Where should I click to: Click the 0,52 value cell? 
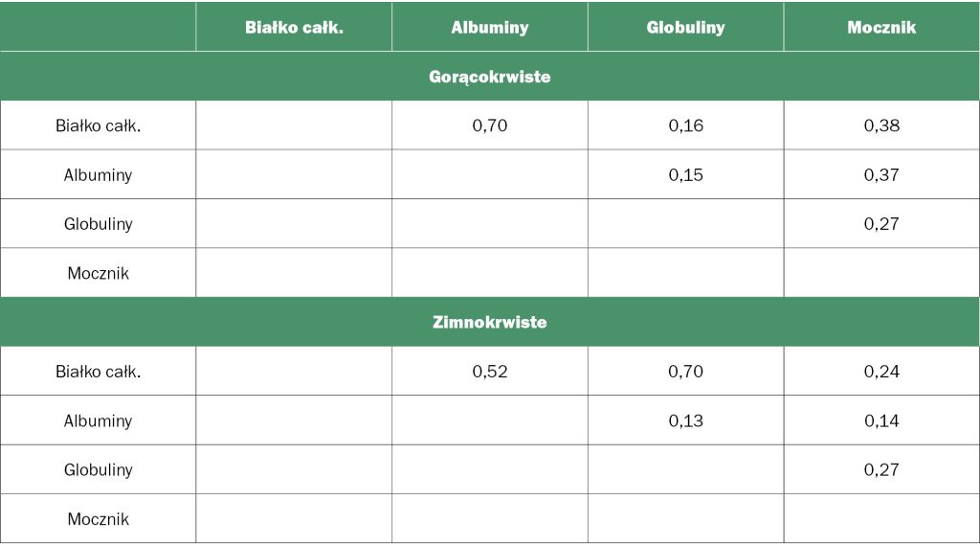point(490,372)
